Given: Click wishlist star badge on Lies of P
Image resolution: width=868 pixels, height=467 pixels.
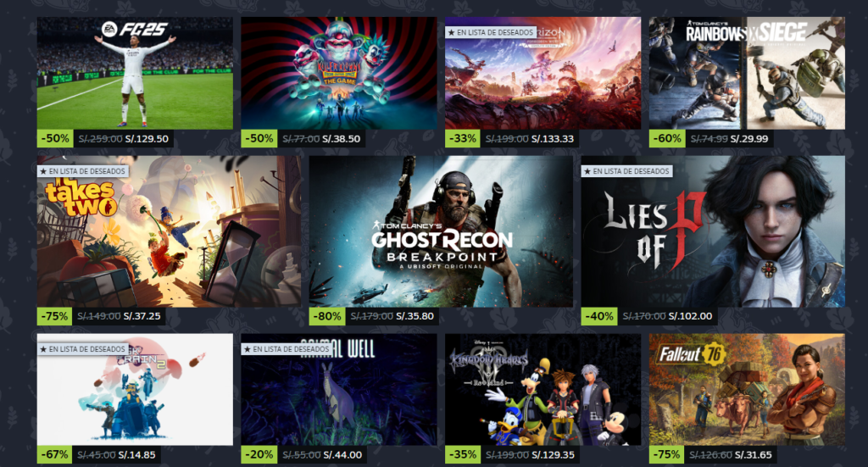Looking at the screenshot, I should click(627, 171).
